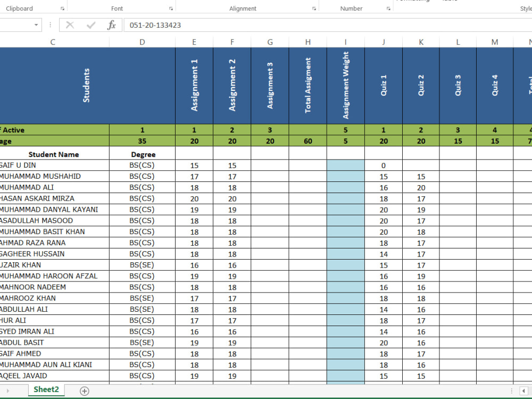Screen dimensions: 532x399
Task: Open Clipboard group dialog launcher
Action: pos(62,9)
